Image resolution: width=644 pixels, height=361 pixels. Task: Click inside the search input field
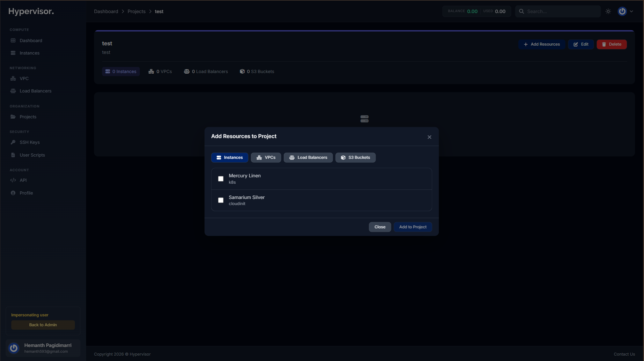(x=561, y=11)
